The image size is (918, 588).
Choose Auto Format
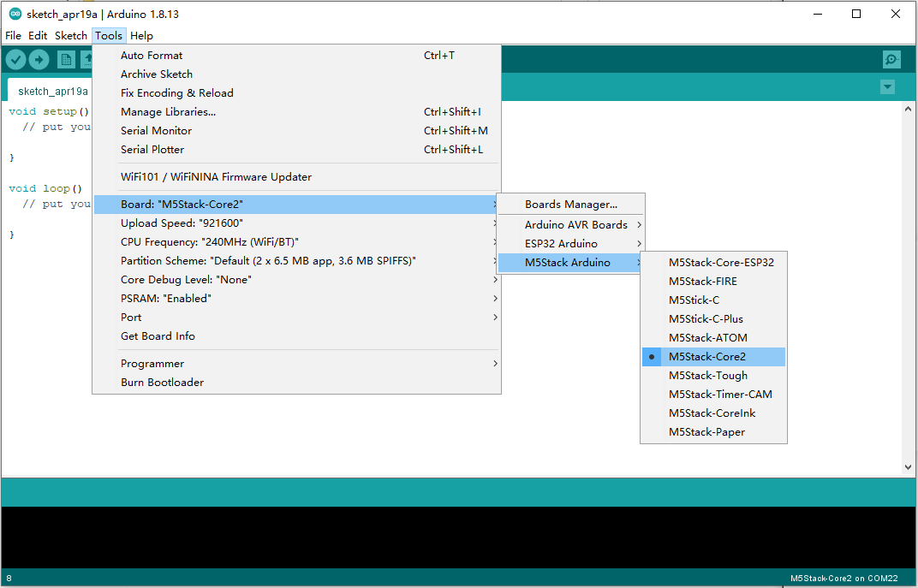pos(297,56)
